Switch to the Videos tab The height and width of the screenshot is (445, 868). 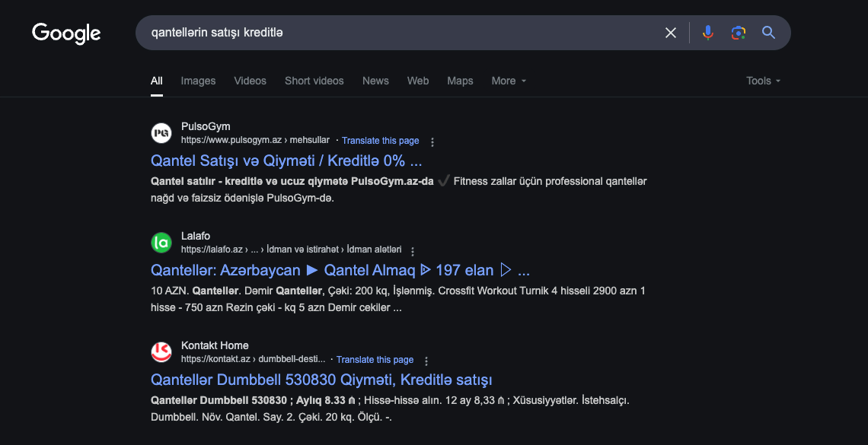coord(251,81)
